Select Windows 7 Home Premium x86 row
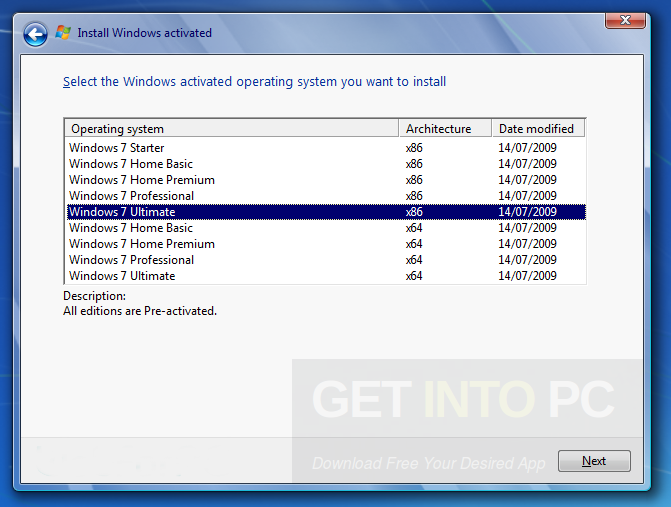The image size is (671, 507). pyautogui.click(x=326, y=180)
